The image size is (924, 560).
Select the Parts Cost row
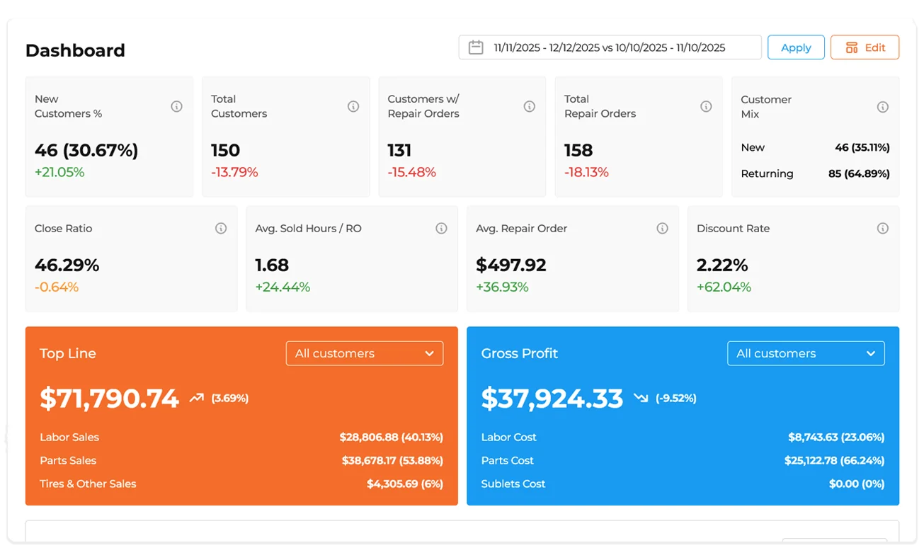(682, 461)
